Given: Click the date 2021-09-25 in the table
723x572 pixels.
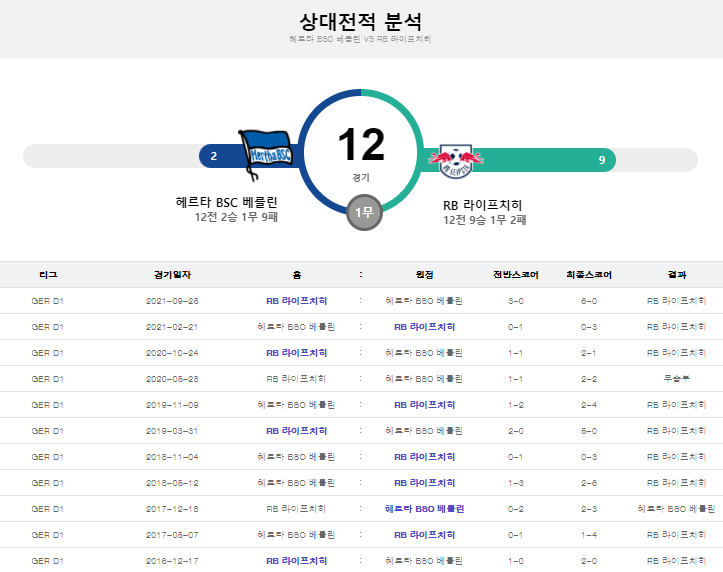Looking at the screenshot, I should [x=172, y=301].
